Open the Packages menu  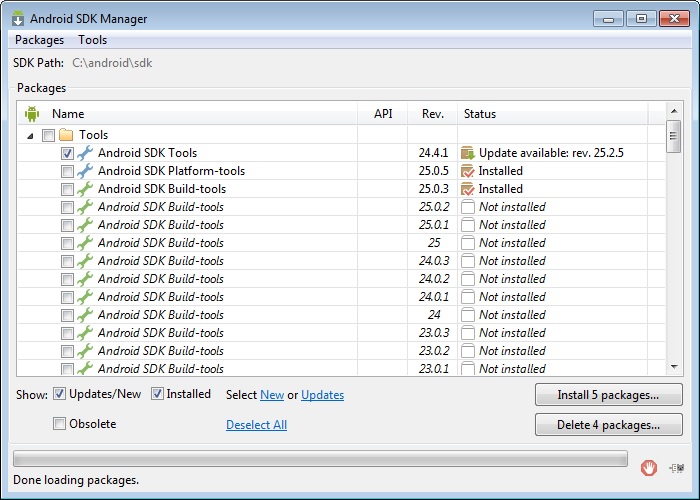[39, 40]
